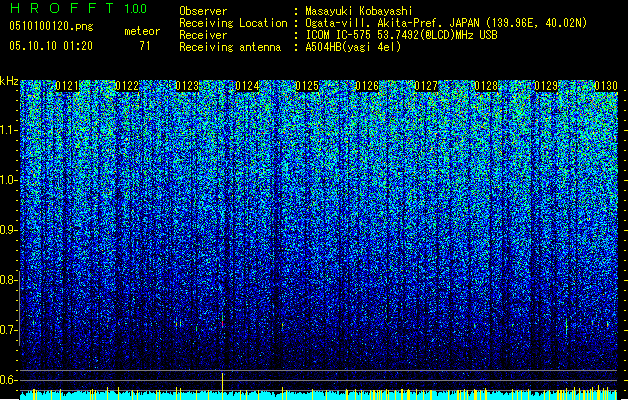Click the 0121 time marker
Screen dimensions: 629x400
[x=67, y=86]
